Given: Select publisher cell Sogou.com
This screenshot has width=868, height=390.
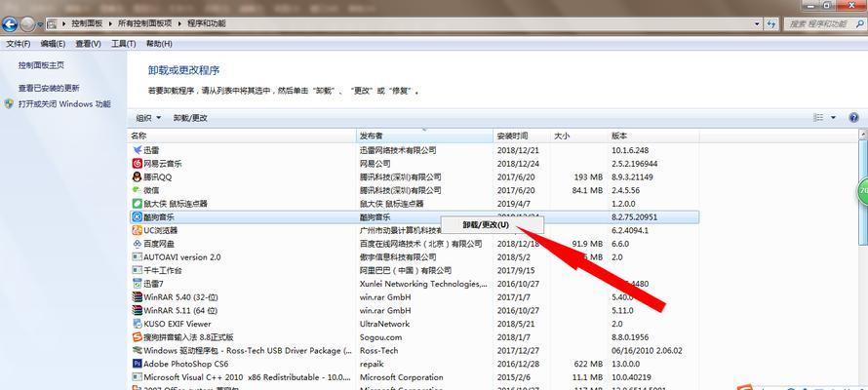Looking at the screenshot, I should [380, 337].
